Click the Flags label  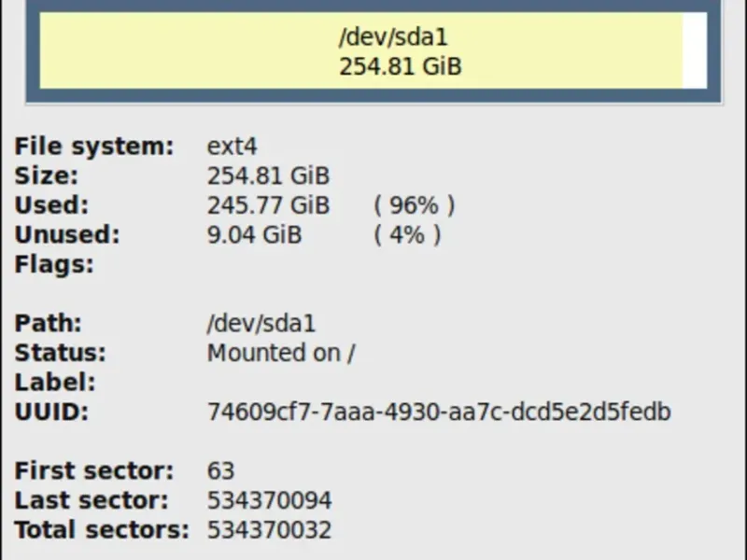click(x=54, y=264)
